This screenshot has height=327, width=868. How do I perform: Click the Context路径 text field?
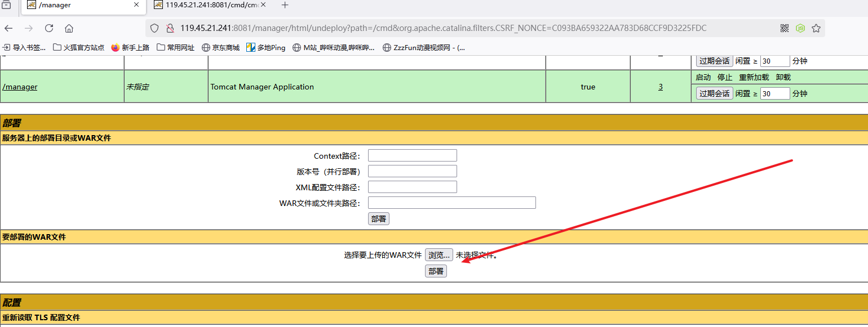(412, 155)
